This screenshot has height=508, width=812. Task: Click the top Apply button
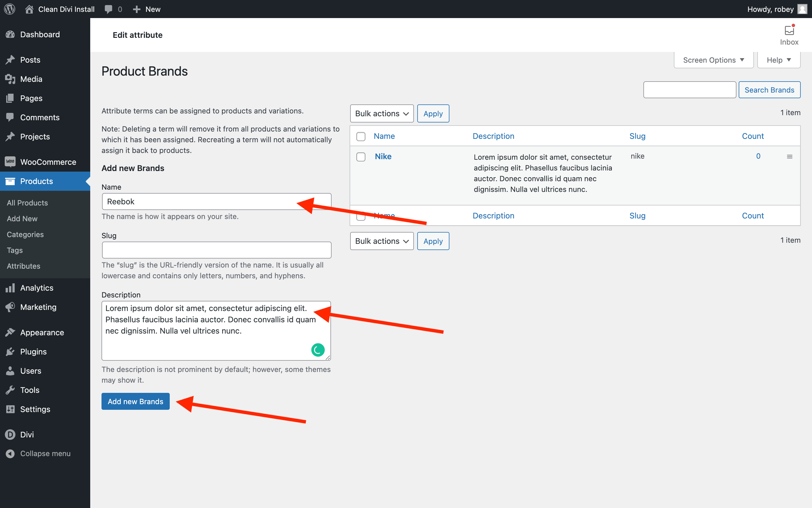[x=433, y=113]
